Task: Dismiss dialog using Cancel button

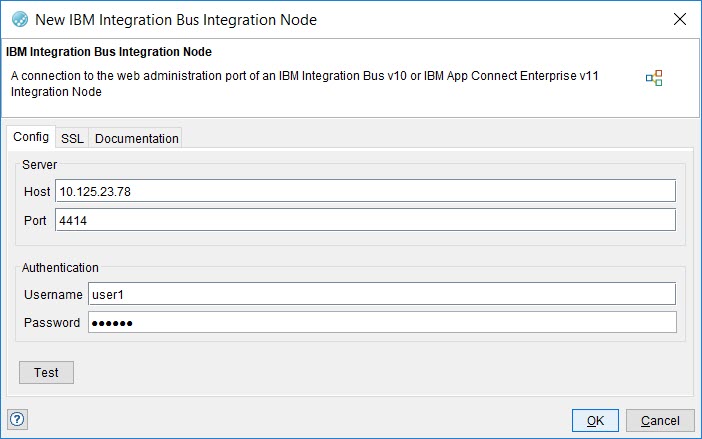Action: [x=660, y=421]
